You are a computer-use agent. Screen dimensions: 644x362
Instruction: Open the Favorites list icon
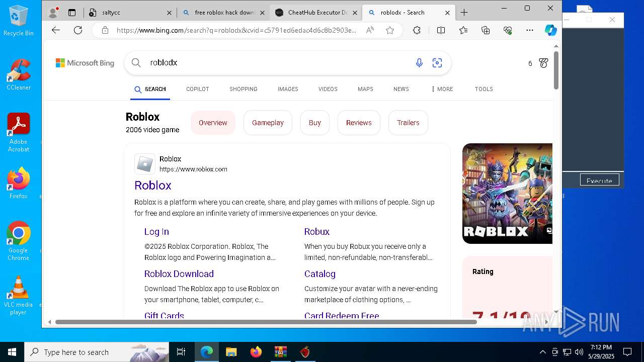coord(463,30)
